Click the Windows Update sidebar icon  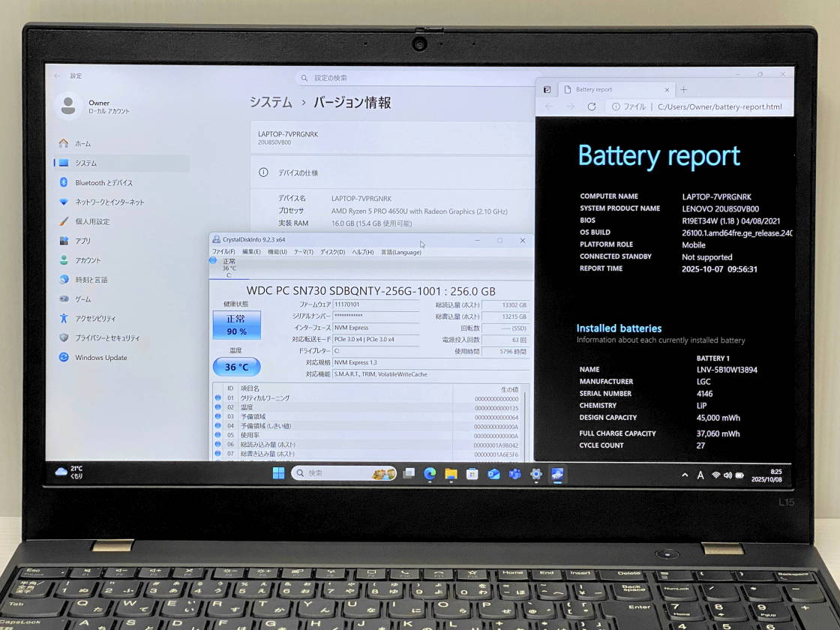64,358
